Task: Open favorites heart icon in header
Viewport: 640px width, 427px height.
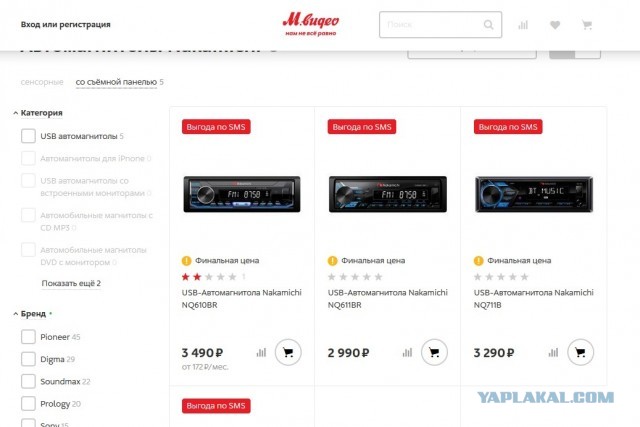Action: click(x=555, y=25)
